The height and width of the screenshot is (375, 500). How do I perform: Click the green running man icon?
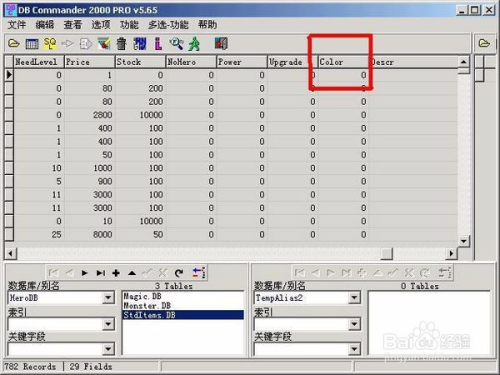[x=194, y=44]
